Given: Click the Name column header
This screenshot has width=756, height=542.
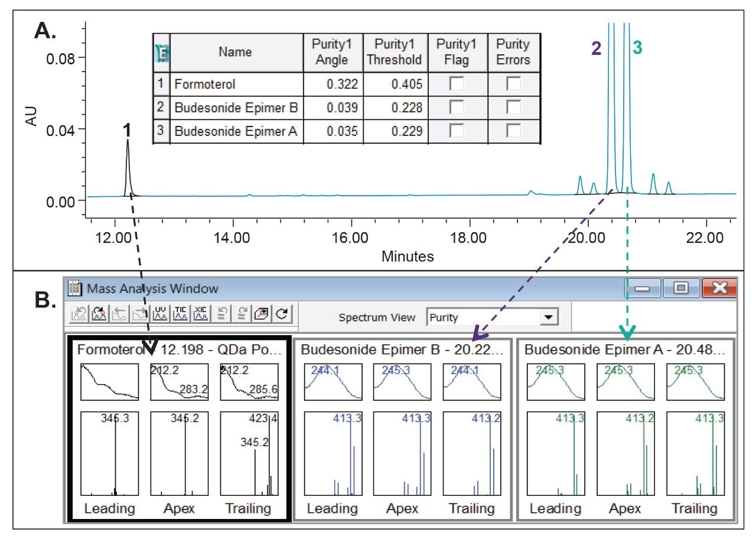Looking at the screenshot, I should coord(236,53).
